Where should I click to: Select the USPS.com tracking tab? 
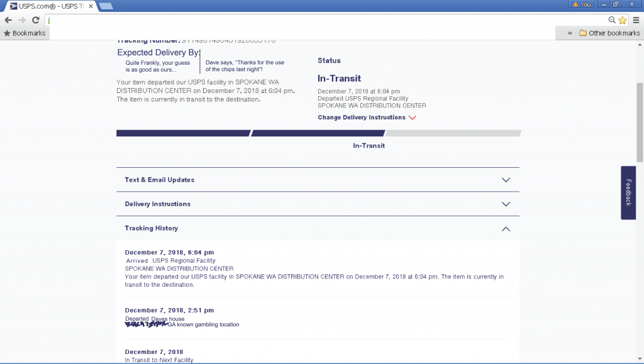[x=52, y=6]
